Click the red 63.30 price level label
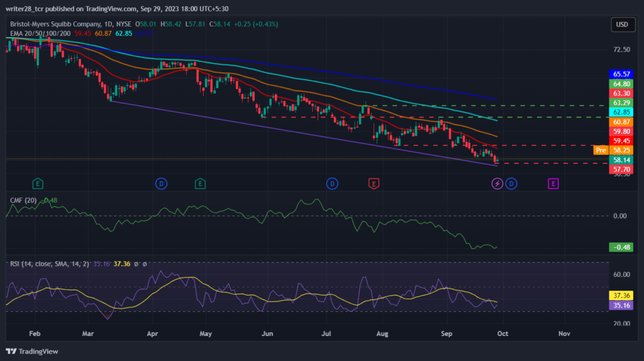The height and width of the screenshot is (361, 644). [x=621, y=93]
